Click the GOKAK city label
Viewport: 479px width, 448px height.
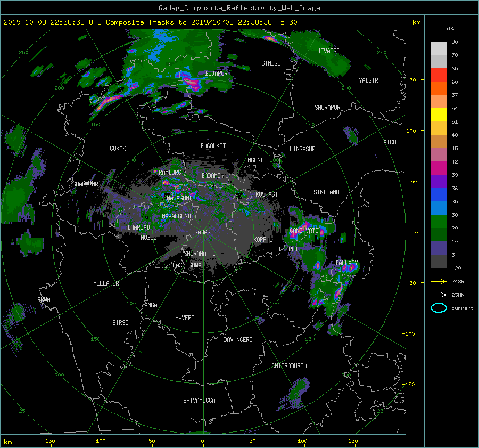click(x=118, y=149)
